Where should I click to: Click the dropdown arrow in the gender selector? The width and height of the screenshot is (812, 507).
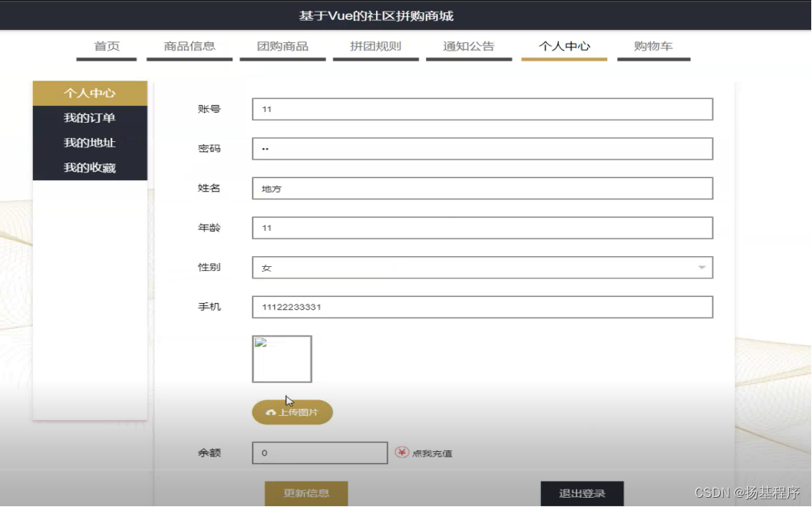pos(701,267)
